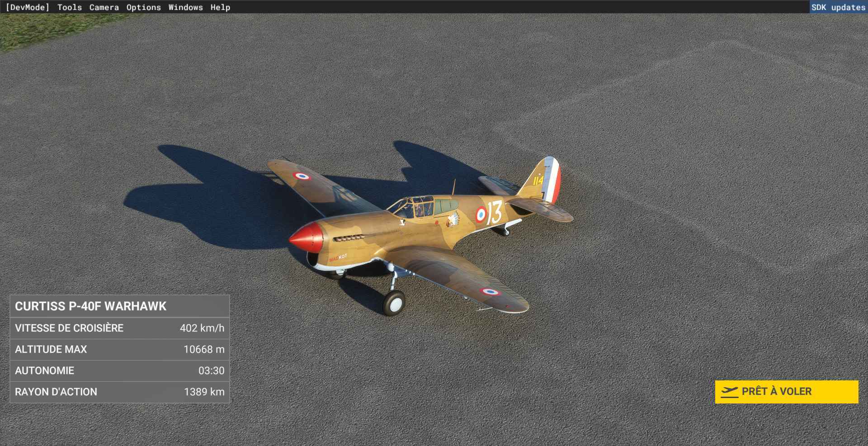Open the Windows menu
This screenshot has height=446, width=868.
pyautogui.click(x=185, y=7)
